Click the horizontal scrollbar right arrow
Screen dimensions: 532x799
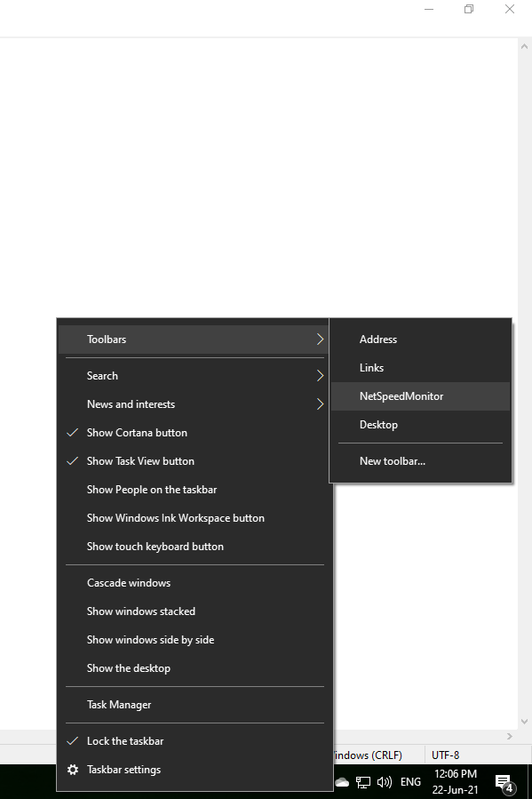[510, 736]
